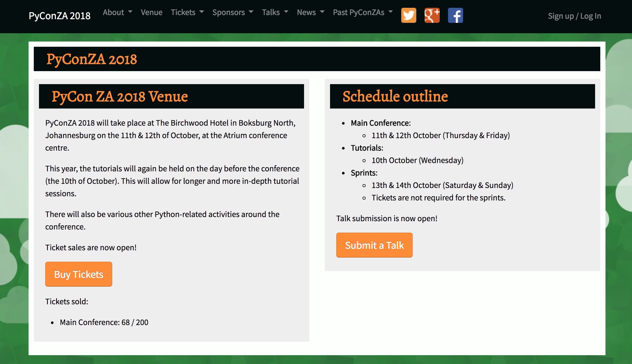Click the PyConZA 2018 navbar brand
This screenshot has height=364, width=632.
click(60, 16)
